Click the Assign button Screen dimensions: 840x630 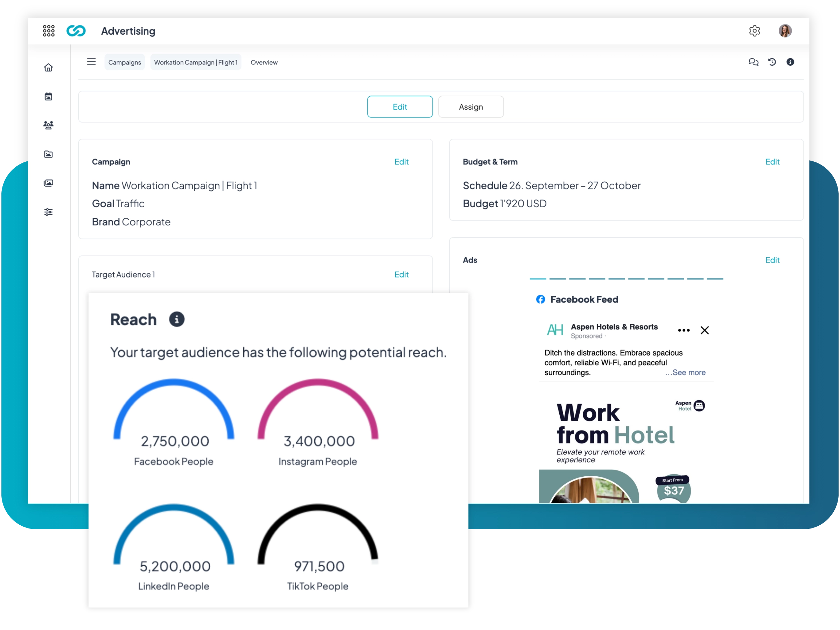(x=470, y=107)
